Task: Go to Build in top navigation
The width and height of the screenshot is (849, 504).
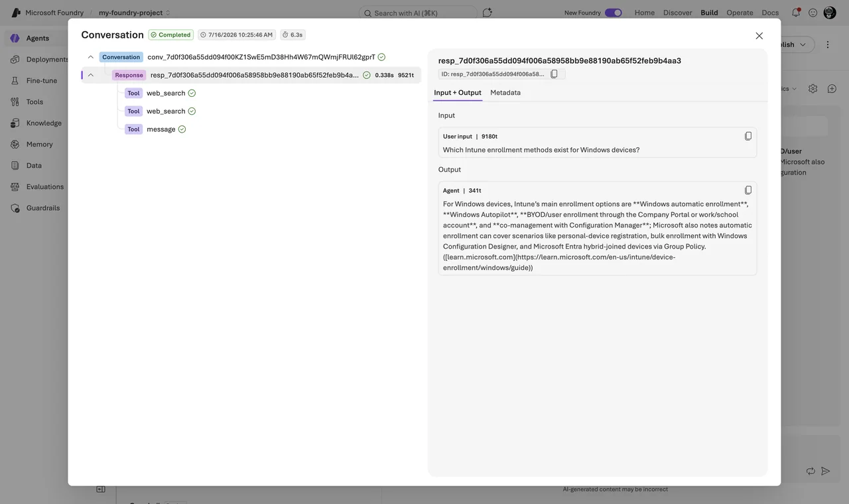Action: (x=710, y=13)
